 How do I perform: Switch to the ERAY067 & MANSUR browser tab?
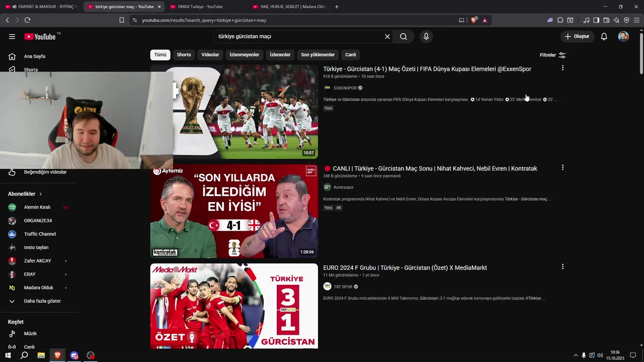[41, 7]
